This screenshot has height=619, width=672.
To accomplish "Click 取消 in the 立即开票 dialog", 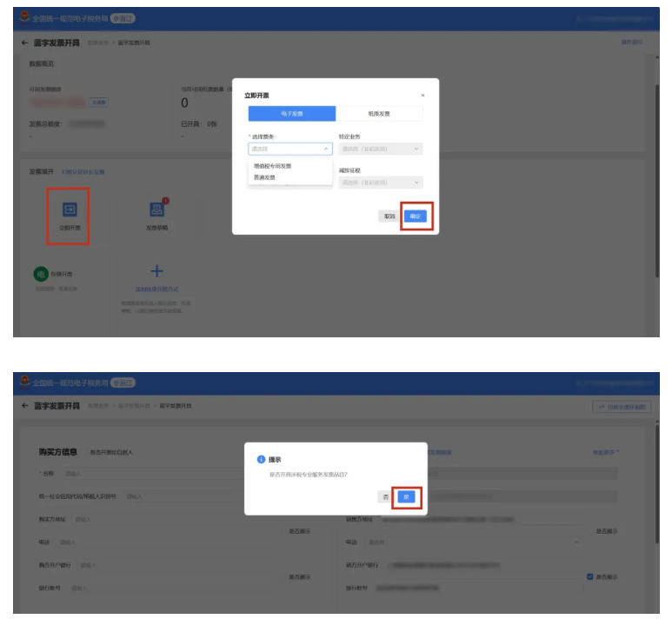I will (389, 216).
